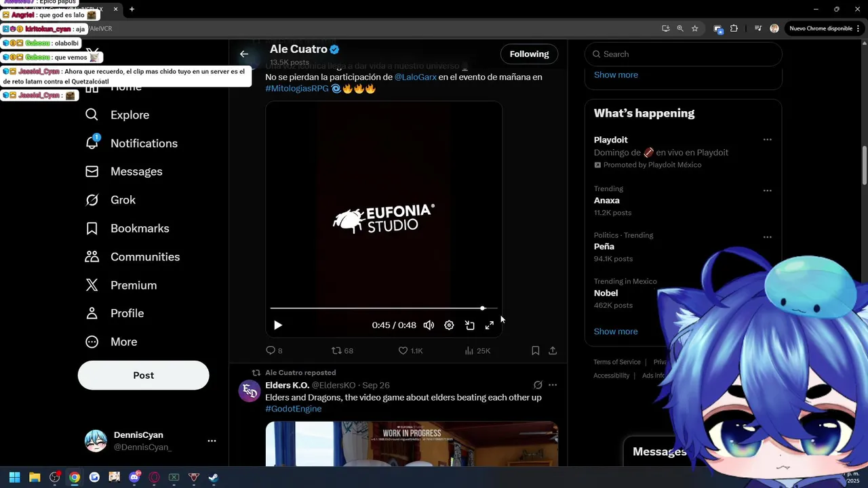Open a new browser tab
Screen dimensions: 868x488
132,9
